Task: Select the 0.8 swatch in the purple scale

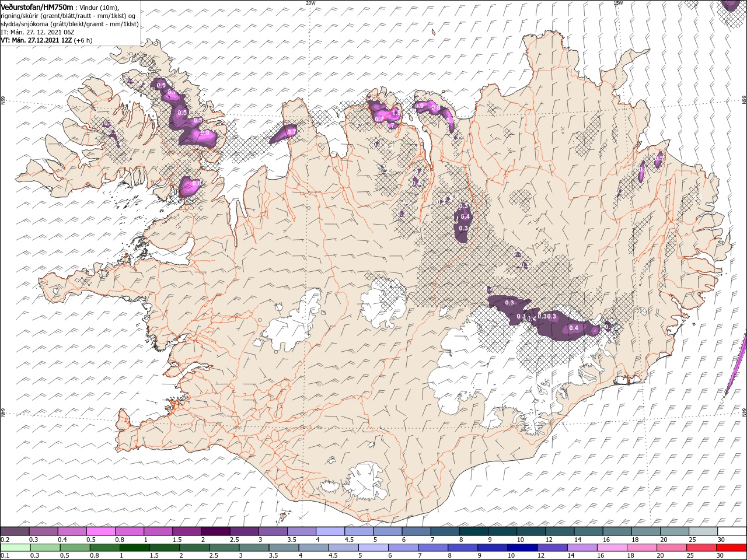Action: coord(130,531)
